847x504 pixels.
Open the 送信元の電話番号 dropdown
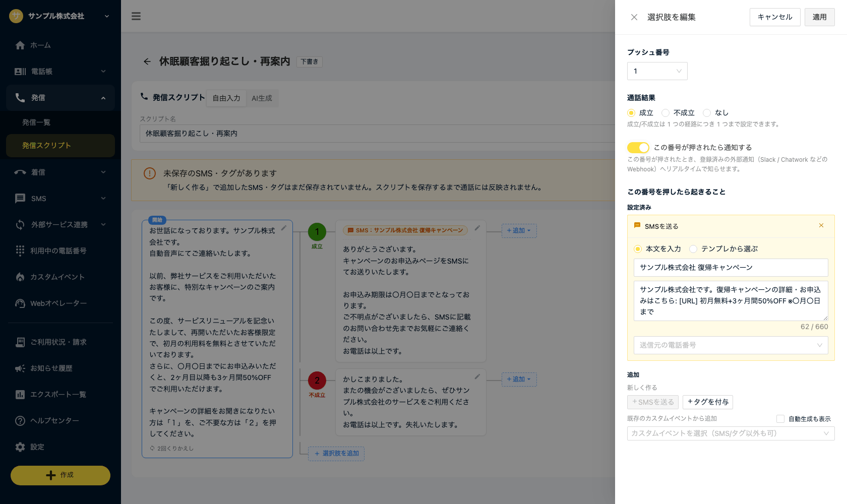(731, 345)
